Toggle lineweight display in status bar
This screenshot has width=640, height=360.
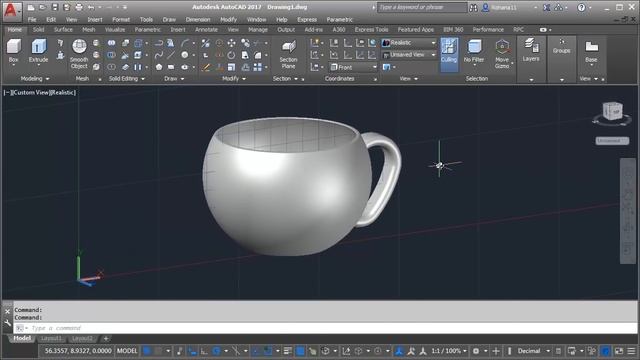(x=287, y=351)
